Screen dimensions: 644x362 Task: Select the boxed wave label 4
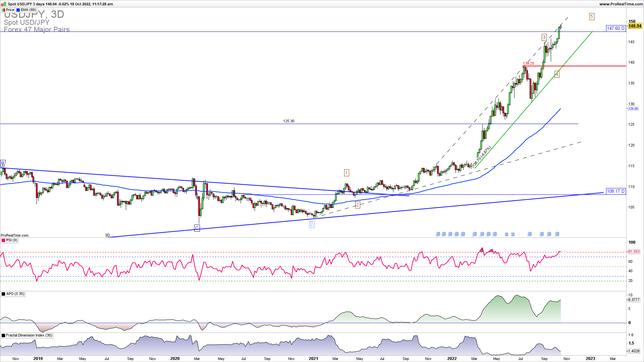click(556, 74)
